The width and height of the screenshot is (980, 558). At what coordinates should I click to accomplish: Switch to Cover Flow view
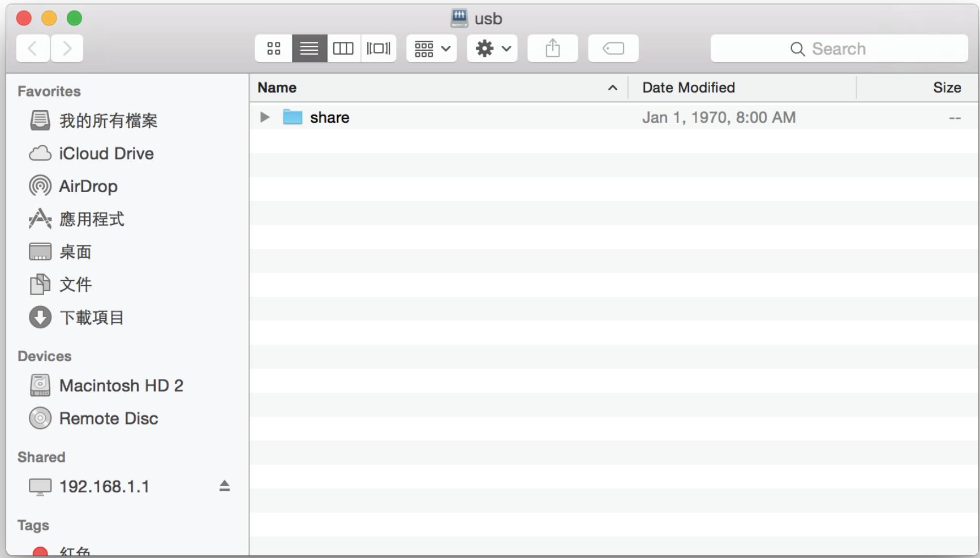[x=379, y=49]
